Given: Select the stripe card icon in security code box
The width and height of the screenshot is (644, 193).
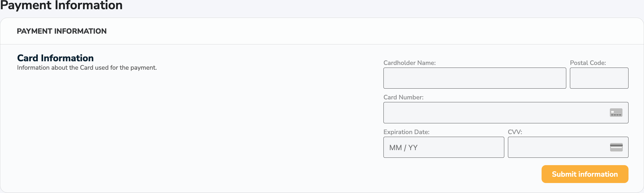Looking at the screenshot, I should pos(616,147).
